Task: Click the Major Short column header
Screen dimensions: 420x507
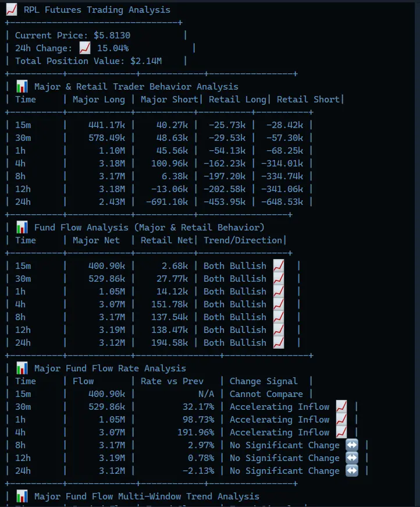Action: [169, 100]
